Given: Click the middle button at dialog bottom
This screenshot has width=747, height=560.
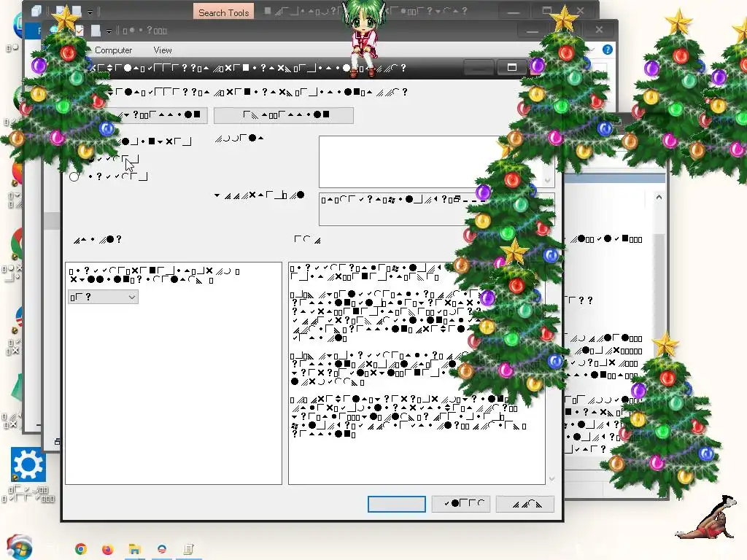Looking at the screenshot, I should click(461, 504).
